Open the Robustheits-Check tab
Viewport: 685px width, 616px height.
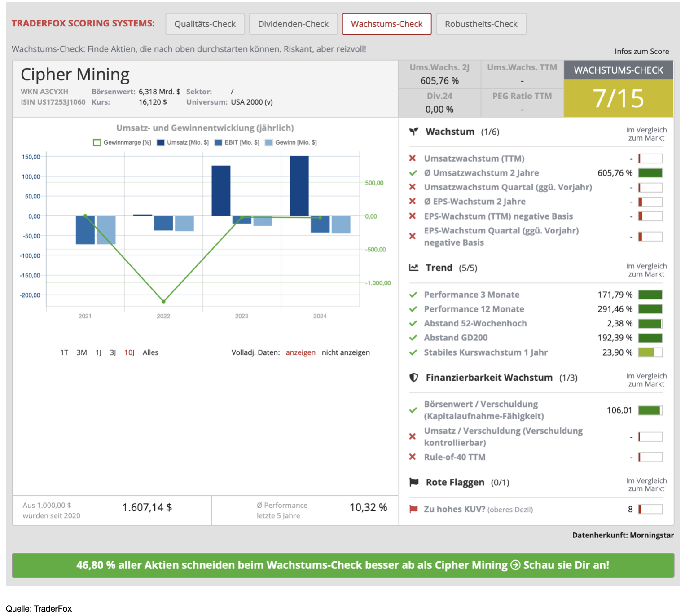481,24
